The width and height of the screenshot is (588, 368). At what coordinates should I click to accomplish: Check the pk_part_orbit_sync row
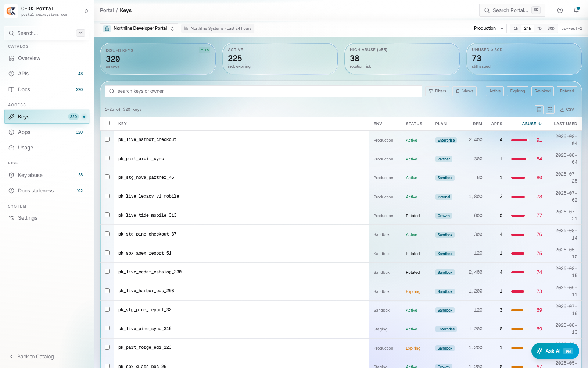point(107,158)
